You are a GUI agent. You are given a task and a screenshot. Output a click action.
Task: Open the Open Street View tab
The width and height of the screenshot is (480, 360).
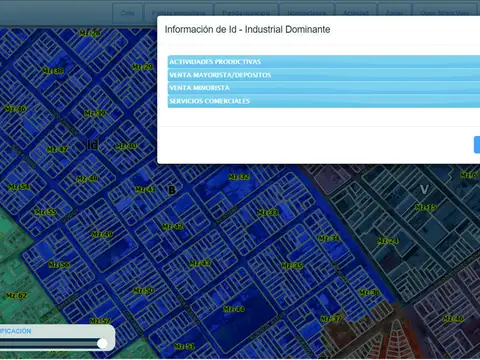(445, 13)
